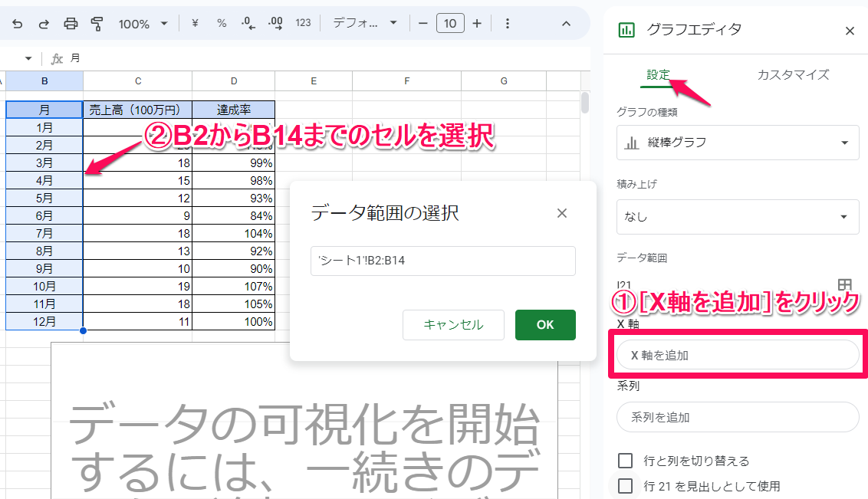This screenshot has height=499, width=868.
Task: Switch to the 設定 tab
Action: pyautogui.click(x=658, y=74)
